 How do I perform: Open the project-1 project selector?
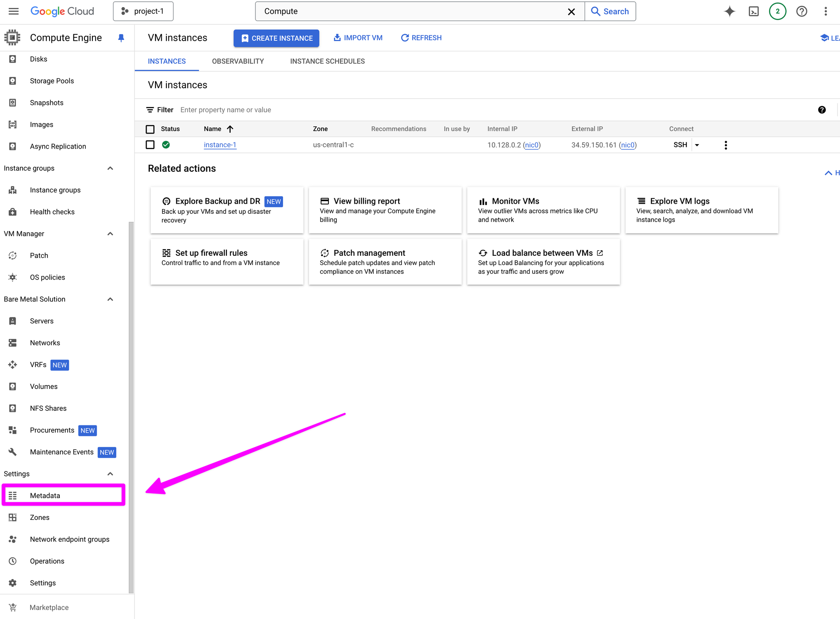click(143, 11)
